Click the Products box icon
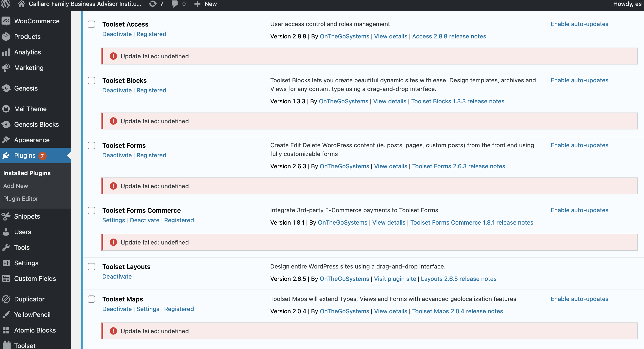This screenshot has width=644, height=349. click(6, 37)
